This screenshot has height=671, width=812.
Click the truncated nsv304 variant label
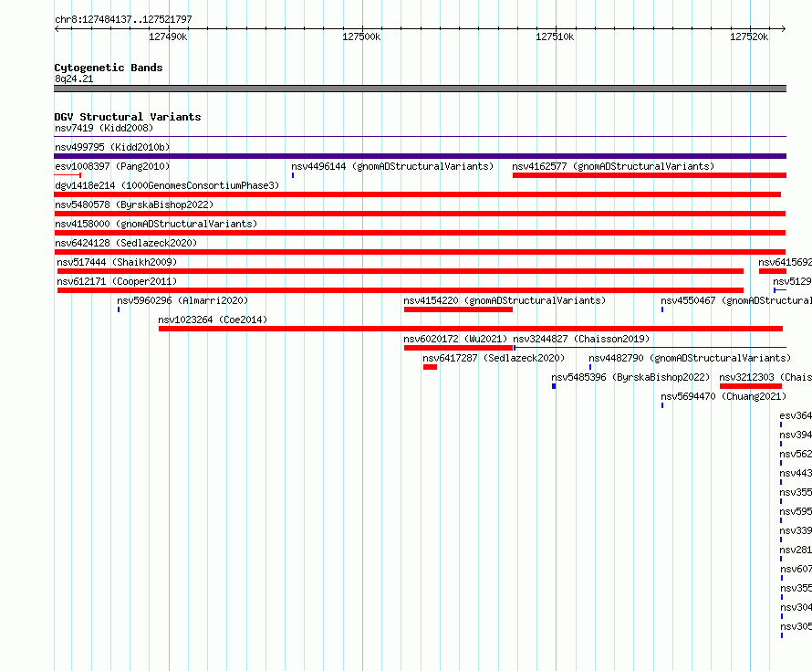click(796, 607)
